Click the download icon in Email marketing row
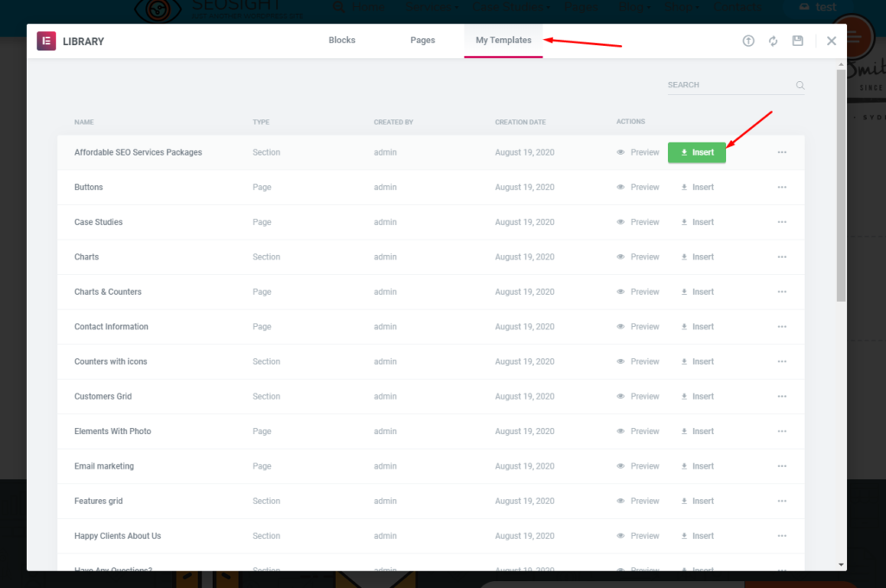886x588 pixels. tap(684, 467)
